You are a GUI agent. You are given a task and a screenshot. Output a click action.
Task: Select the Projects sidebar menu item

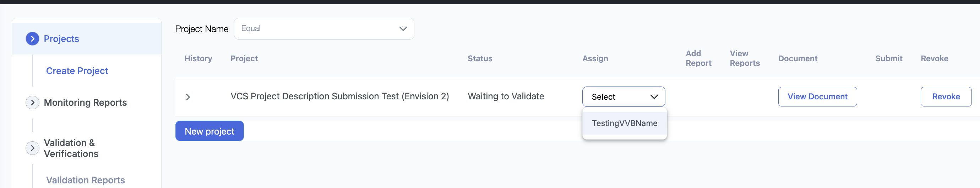[x=61, y=39]
